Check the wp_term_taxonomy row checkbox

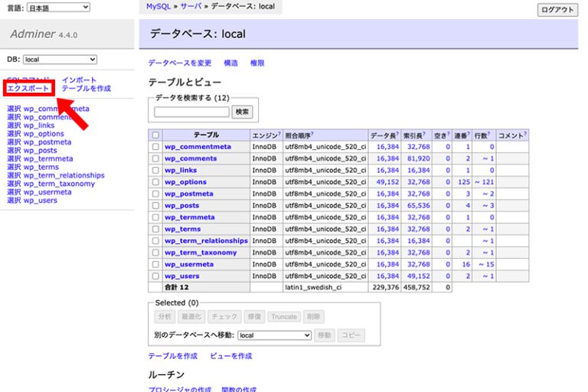click(x=155, y=253)
